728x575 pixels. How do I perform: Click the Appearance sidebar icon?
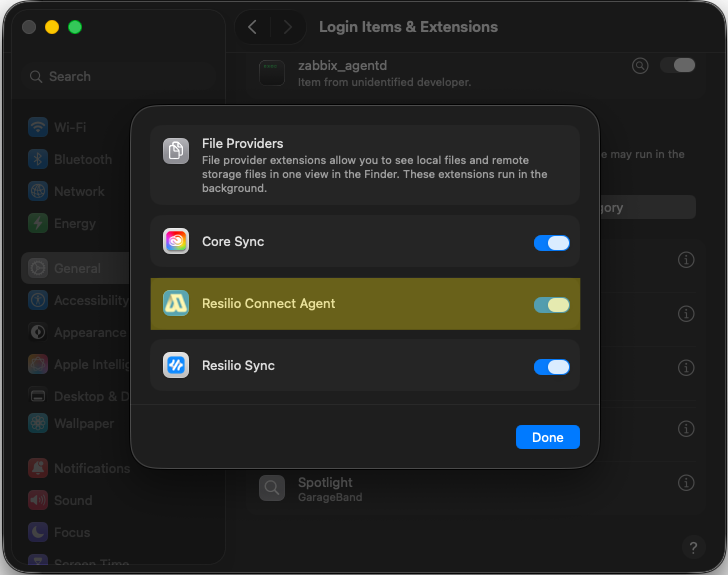(x=38, y=333)
